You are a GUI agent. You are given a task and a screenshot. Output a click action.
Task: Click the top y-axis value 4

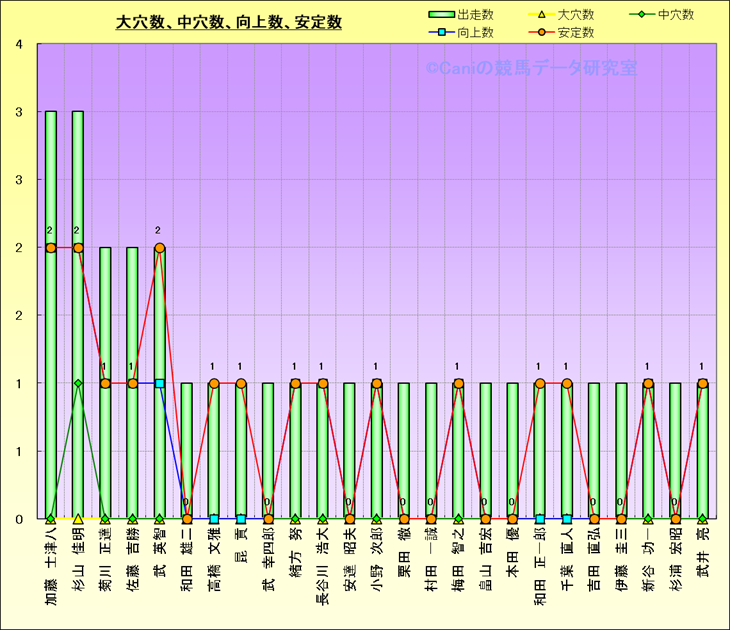(x=20, y=44)
